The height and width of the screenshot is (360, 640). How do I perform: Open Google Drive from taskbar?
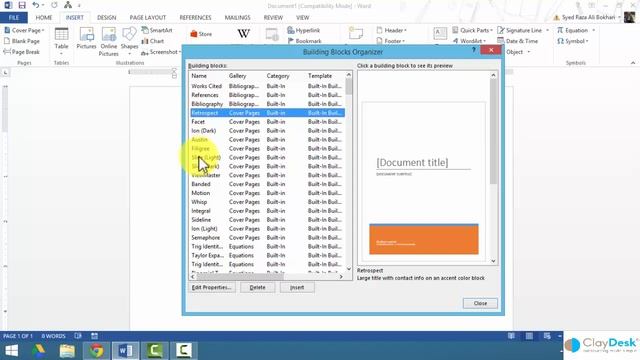click(x=39, y=351)
